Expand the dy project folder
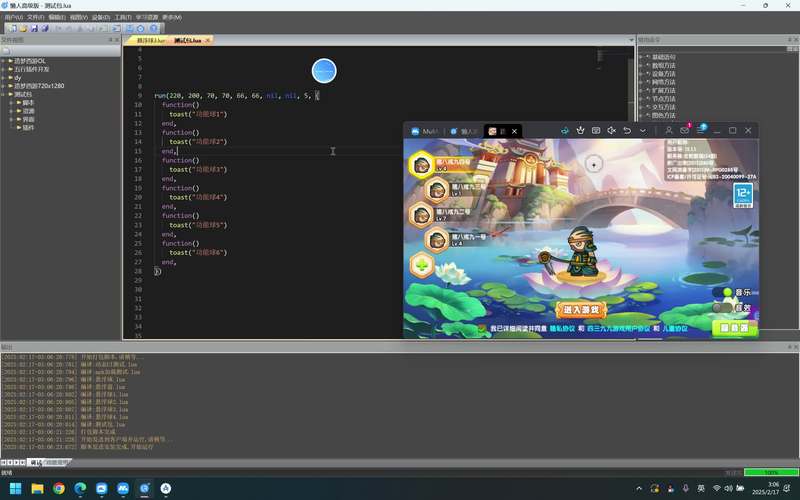This screenshot has width=800, height=500. tap(4, 78)
